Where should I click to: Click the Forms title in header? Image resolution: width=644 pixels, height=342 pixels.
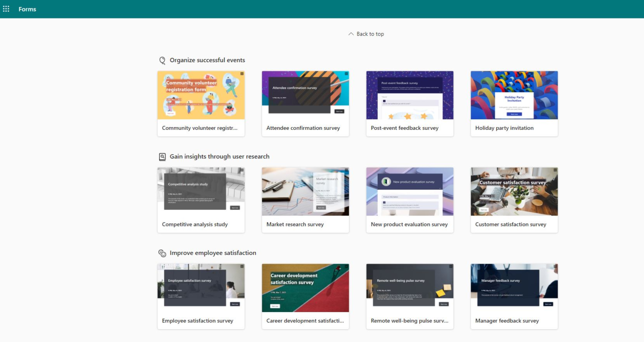[x=27, y=9]
